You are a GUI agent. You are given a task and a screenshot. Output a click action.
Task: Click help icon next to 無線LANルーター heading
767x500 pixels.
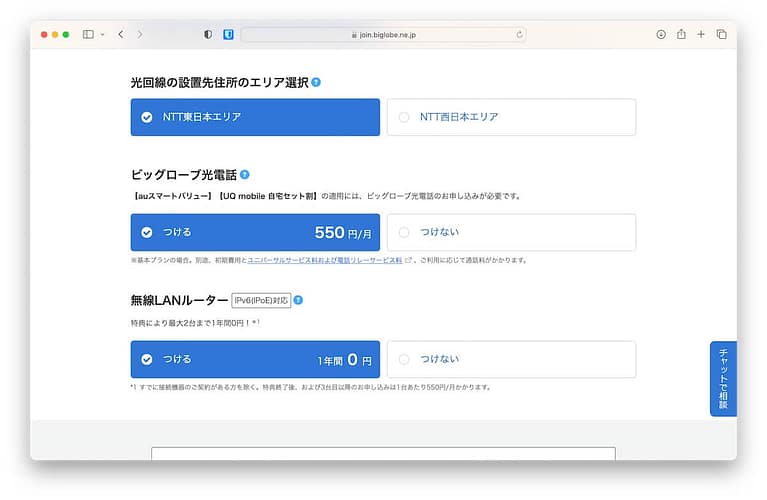click(x=298, y=300)
